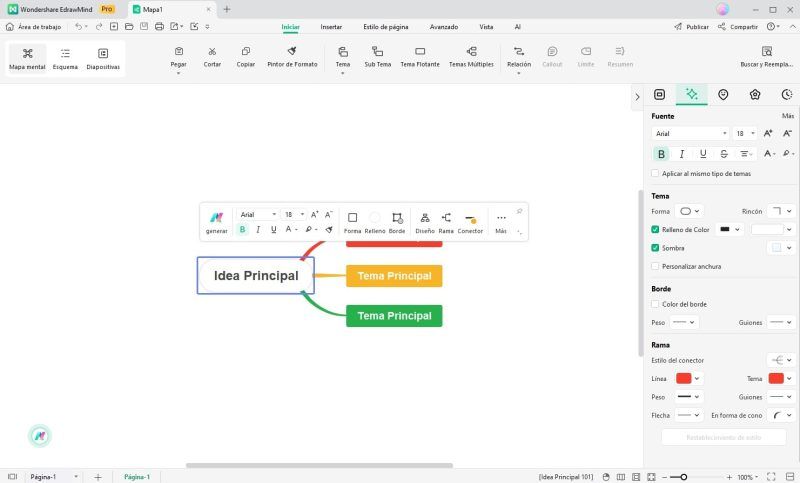Open the emoji sticker panel tab
The image size is (800, 483).
pos(723,94)
